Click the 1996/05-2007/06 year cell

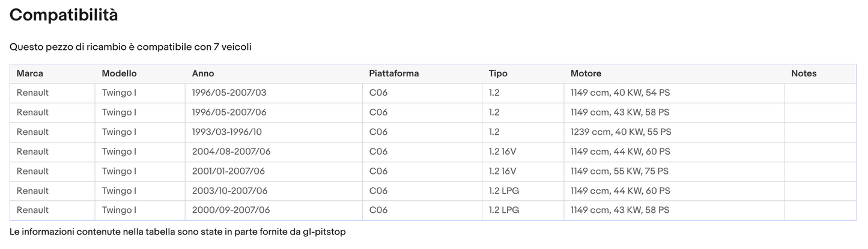click(x=229, y=112)
